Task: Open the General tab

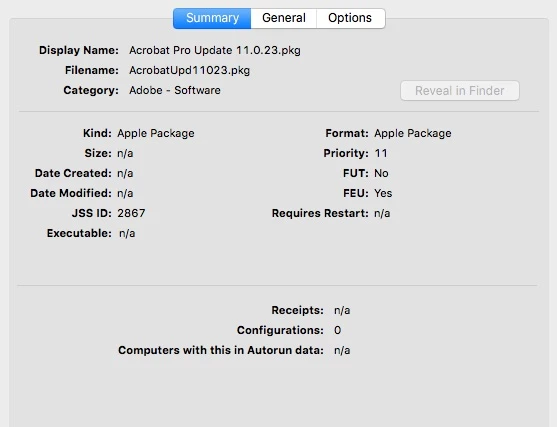Action: [x=283, y=18]
